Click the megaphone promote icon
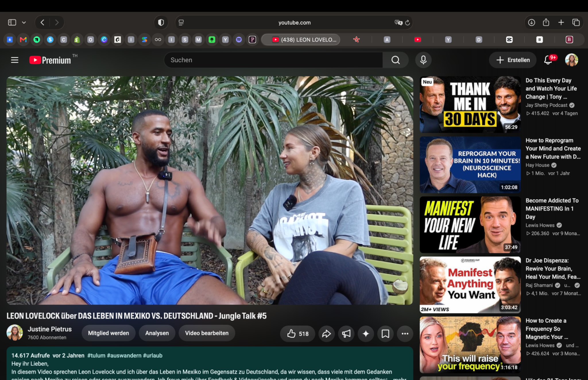588x380 pixels. tap(346, 334)
